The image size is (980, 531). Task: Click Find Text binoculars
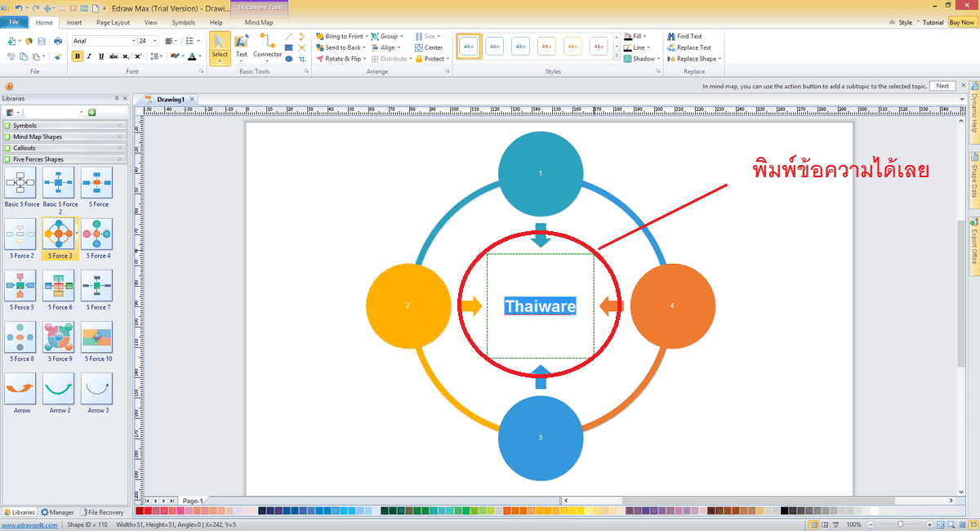pyautogui.click(x=684, y=36)
